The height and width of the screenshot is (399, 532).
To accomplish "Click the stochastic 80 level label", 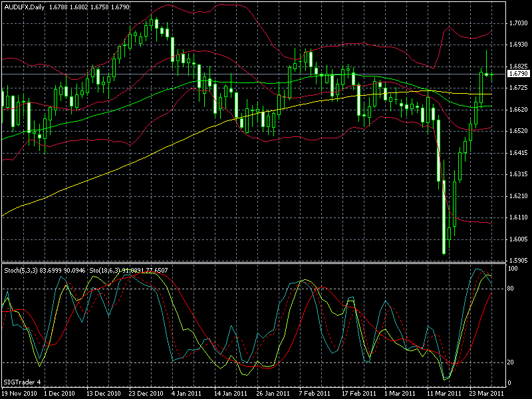I will click(x=511, y=289).
